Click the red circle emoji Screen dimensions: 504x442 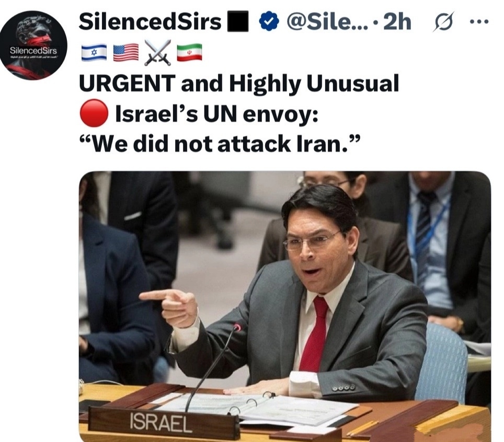[x=94, y=113]
